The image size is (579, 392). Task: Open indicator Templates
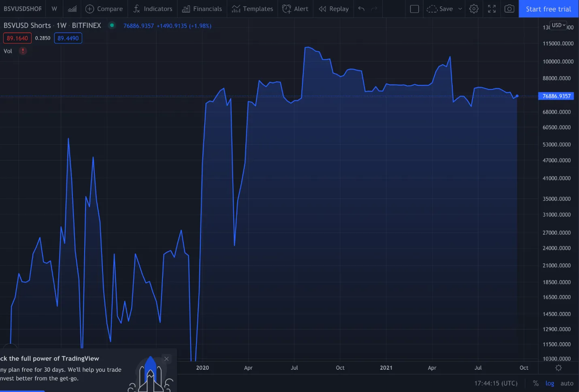(252, 8)
